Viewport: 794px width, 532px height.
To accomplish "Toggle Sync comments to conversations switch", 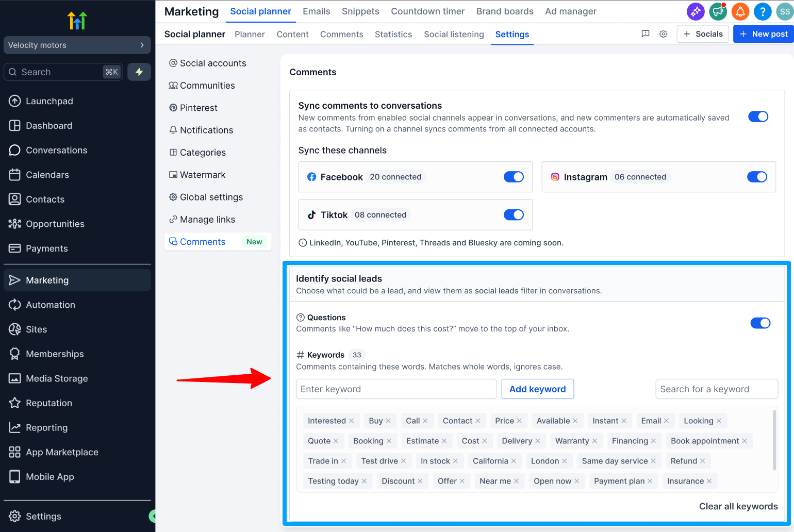I will (x=758, y=117).
